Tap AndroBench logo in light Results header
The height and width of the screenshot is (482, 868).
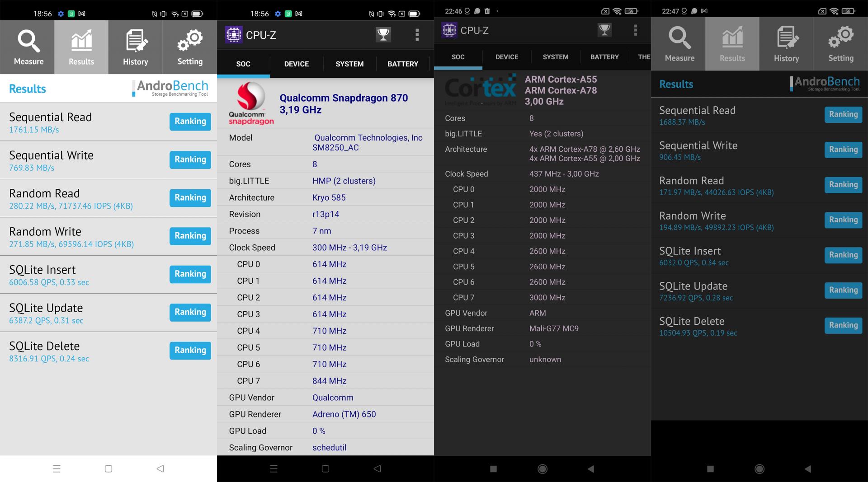coord(170,88)
